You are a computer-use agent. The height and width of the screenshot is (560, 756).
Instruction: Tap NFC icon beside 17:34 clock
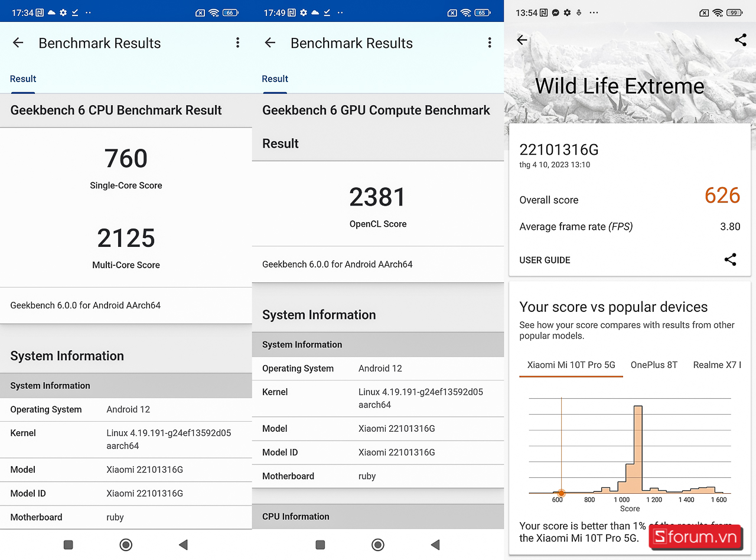(40, 12)
